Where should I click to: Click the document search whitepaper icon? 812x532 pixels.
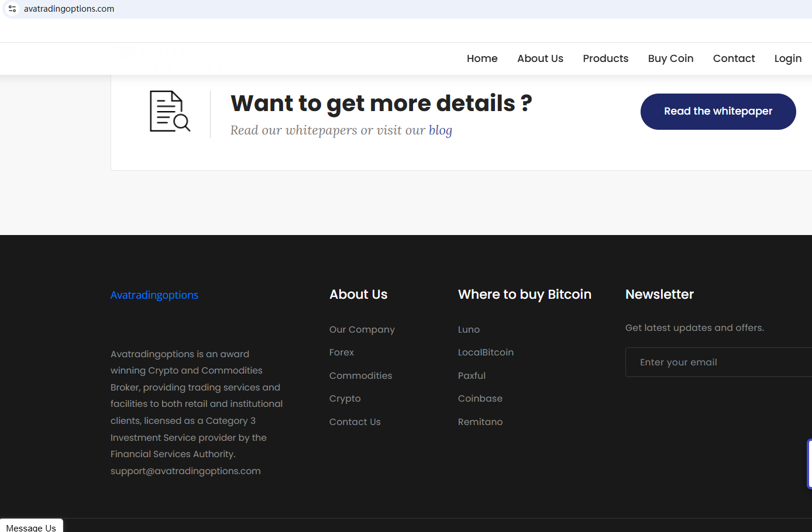click(170, 111)
